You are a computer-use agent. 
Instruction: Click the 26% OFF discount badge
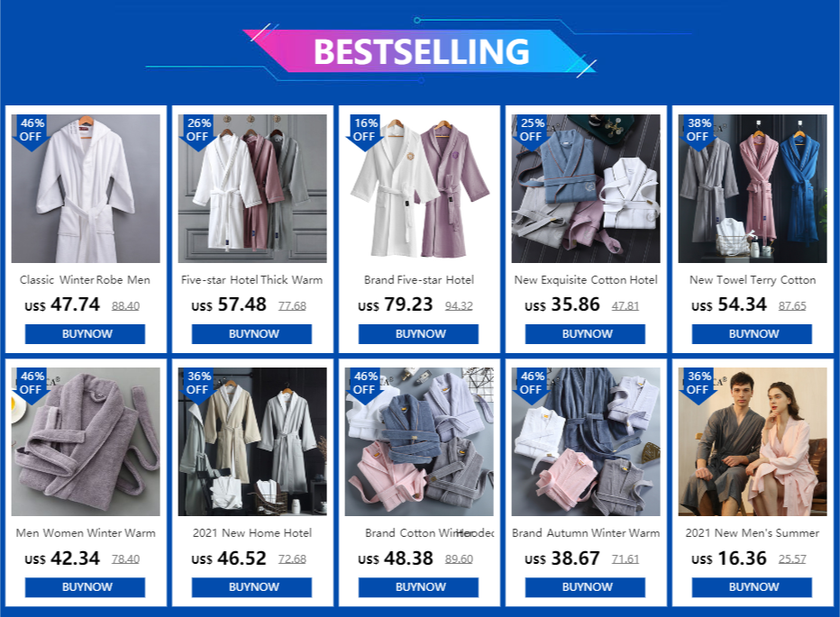(x=198, y=132)
